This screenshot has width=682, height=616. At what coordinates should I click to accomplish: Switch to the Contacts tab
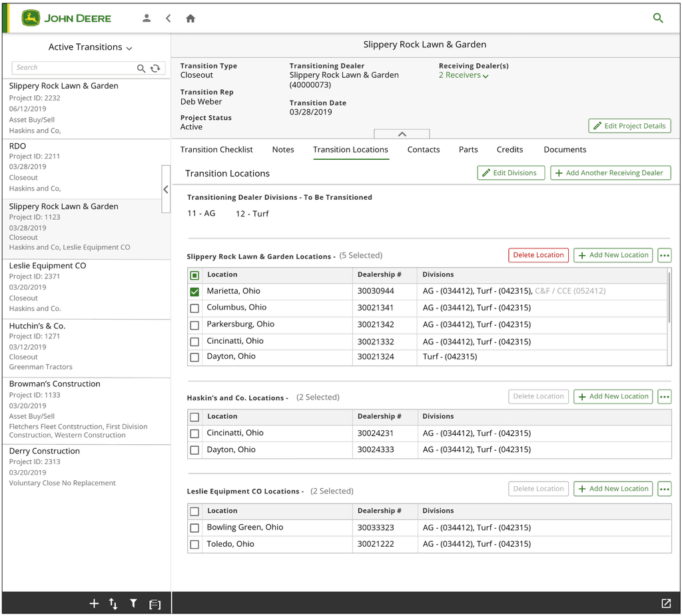point(423,150)
